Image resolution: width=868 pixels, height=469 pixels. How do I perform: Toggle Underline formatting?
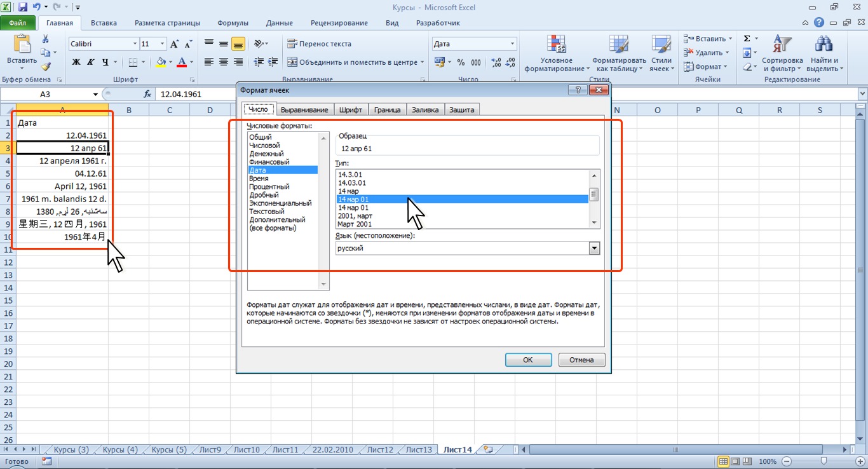105,62
